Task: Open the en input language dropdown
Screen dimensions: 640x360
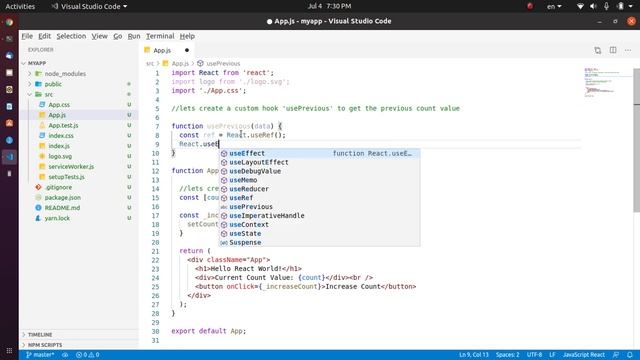Action: click(x=554, y=6)
